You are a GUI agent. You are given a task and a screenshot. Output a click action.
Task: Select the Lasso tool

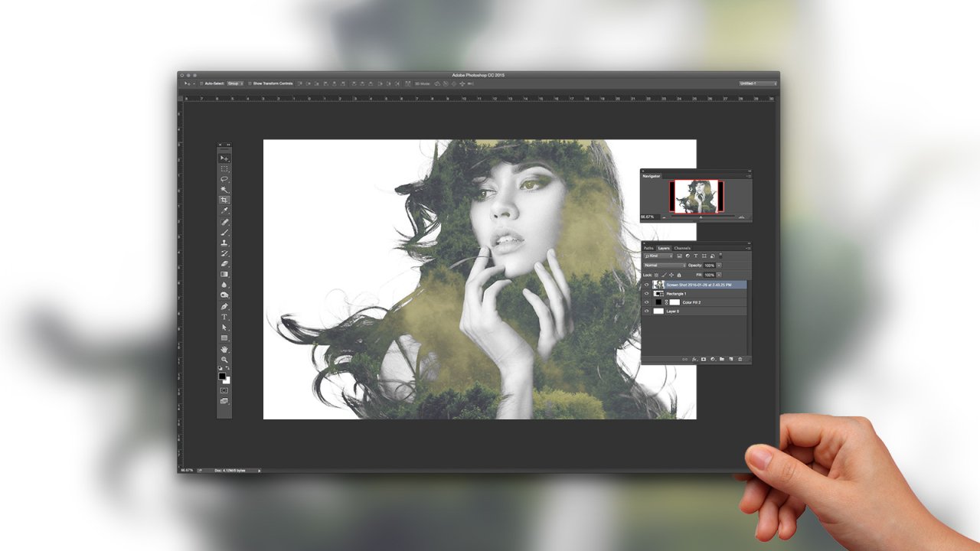click(224, 178)
